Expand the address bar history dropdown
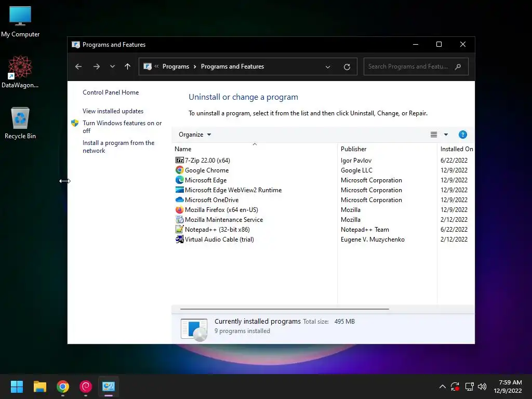The width and height of the screenshot is (532, 399). (328, 67)
